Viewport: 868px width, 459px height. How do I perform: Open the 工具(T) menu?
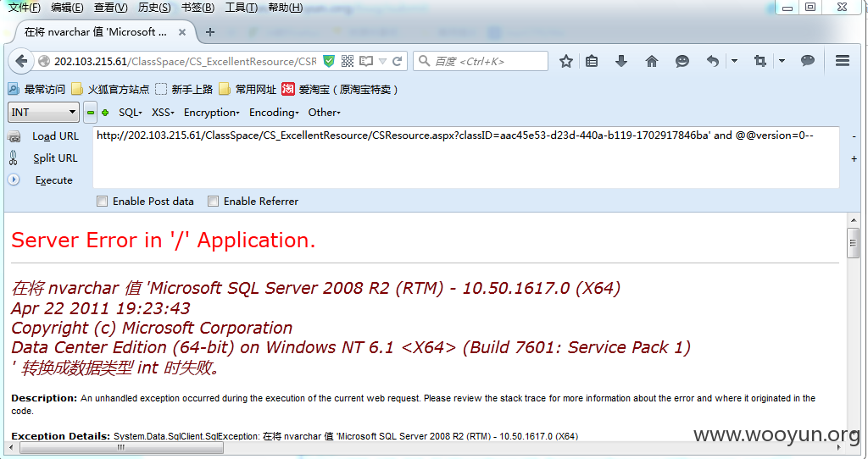click(x=242, y=7)
